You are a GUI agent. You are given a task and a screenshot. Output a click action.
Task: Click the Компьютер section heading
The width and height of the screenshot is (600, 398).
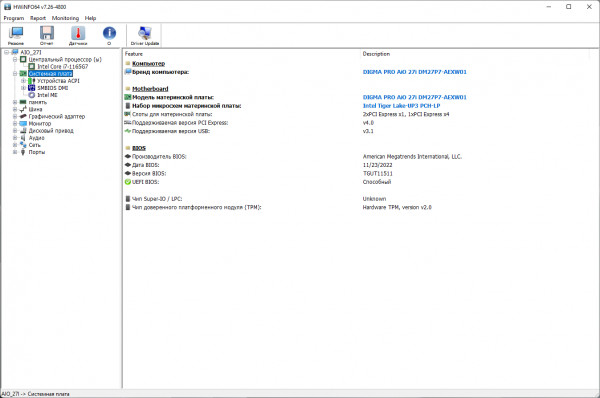pos(148,64)
